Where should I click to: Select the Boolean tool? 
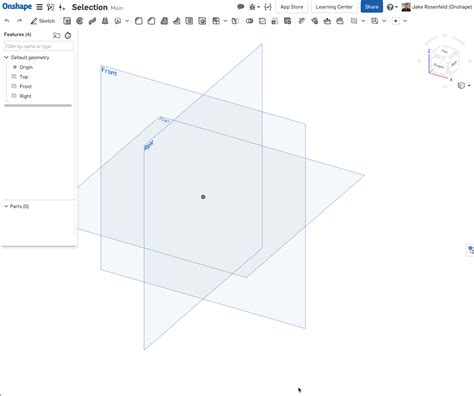coord(249,21)
